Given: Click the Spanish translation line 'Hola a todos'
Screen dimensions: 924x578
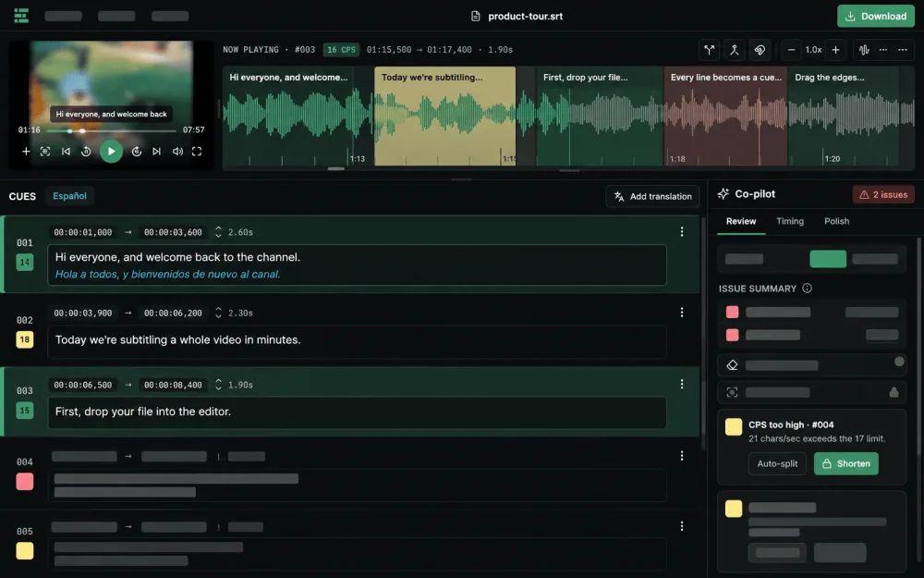Looking at the screenshot, I should [x=168, y=275].
